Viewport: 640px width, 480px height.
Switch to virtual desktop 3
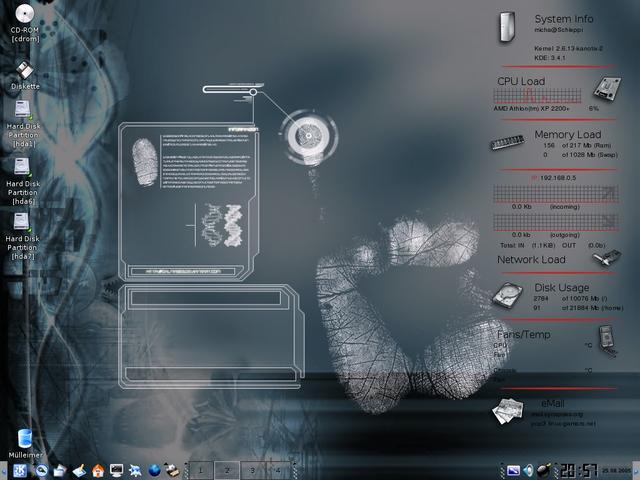251,469
